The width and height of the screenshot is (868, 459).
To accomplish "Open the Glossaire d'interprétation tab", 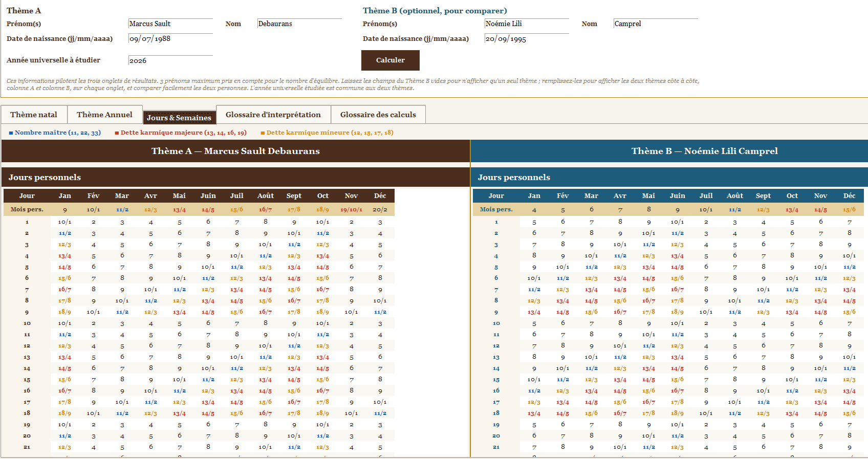I will tap(273, 115).
